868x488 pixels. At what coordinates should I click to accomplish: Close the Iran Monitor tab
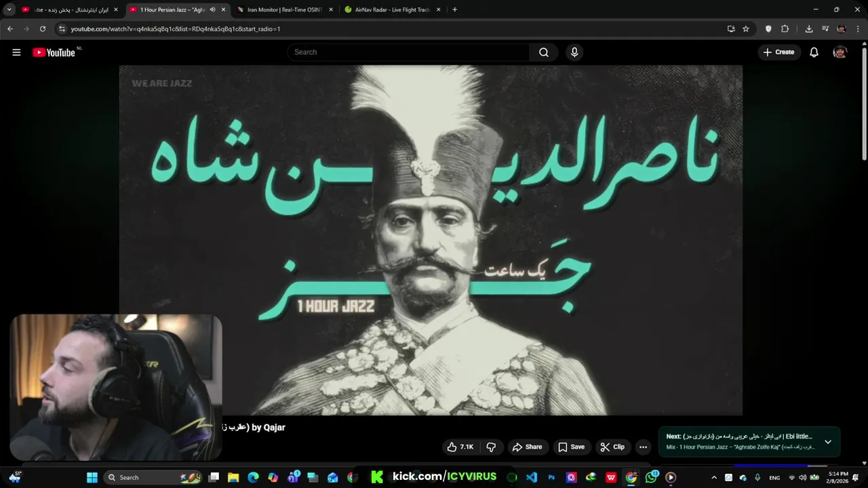coord(331,9)
